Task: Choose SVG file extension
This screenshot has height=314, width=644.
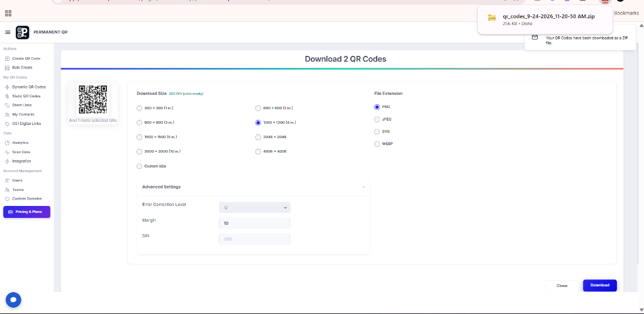Action: [377, 132]
